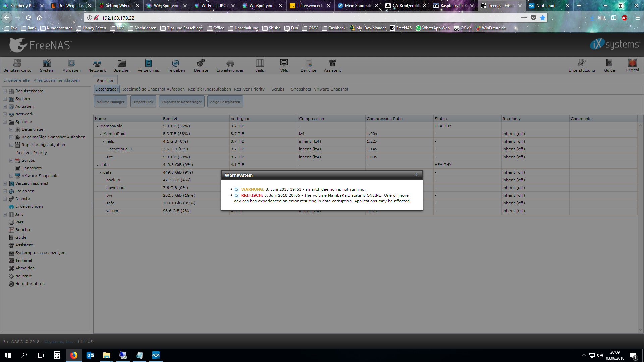This screenshot has width=644, height=362.
Task: Collapse top-level MambaRaid volume row
Action: (x=98, y=126)
